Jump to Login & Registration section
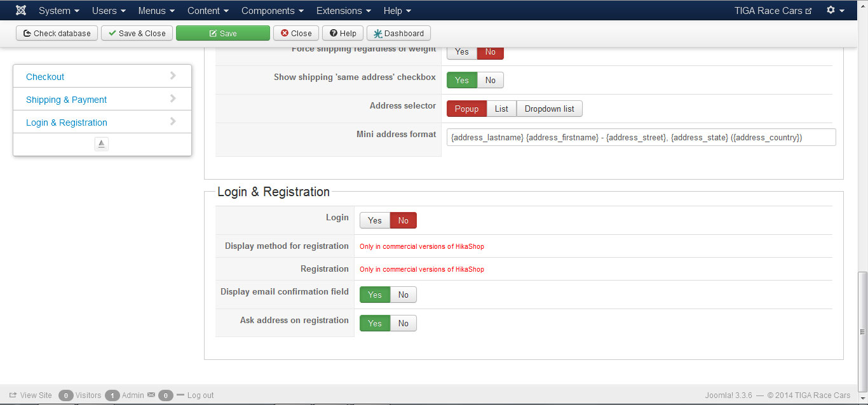Image resolution: width=868 pixels, height=405 pixels. click(x=67, y=123)
